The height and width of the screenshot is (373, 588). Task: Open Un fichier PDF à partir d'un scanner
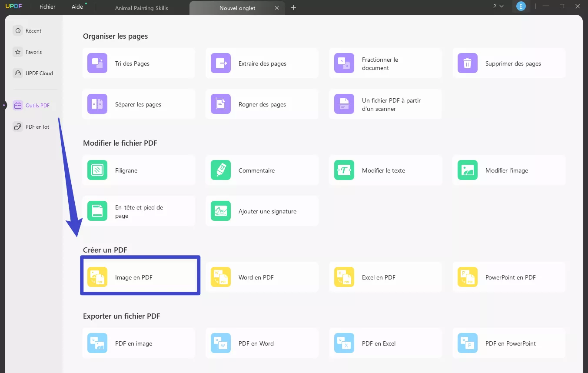coord(385,104)
